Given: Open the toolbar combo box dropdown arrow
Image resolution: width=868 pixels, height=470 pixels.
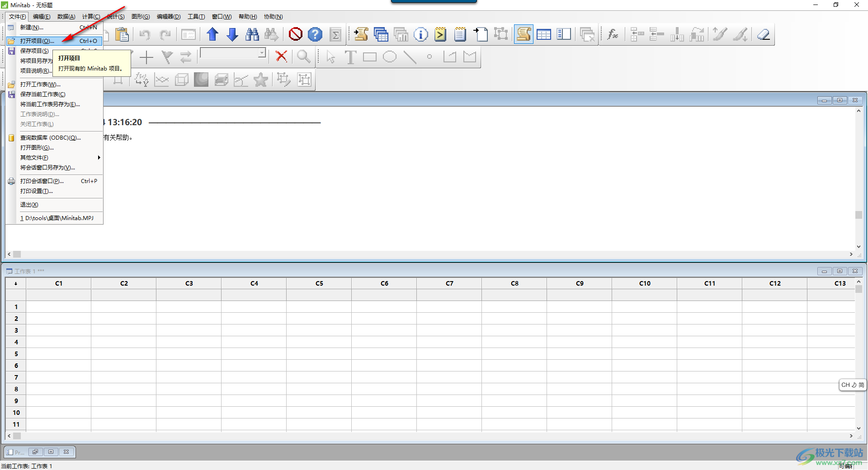Looking at the screenshot, I should (262, 53).
